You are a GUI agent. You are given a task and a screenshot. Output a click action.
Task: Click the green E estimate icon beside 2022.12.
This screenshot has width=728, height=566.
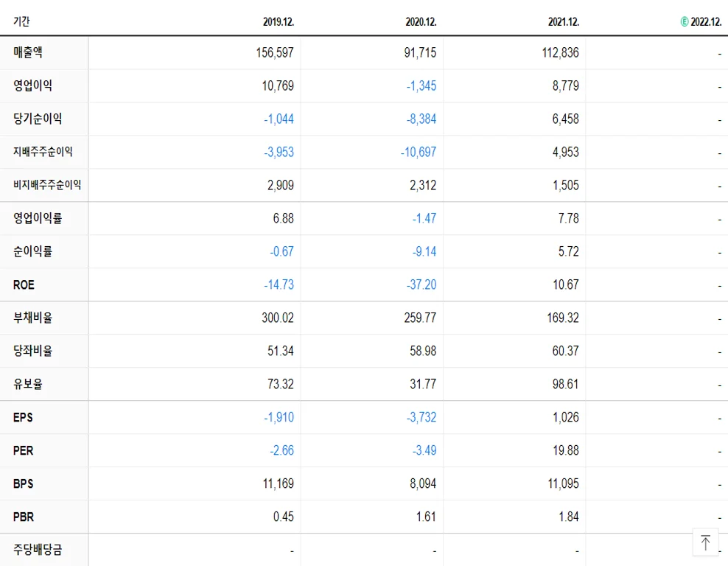click(685, 21)
